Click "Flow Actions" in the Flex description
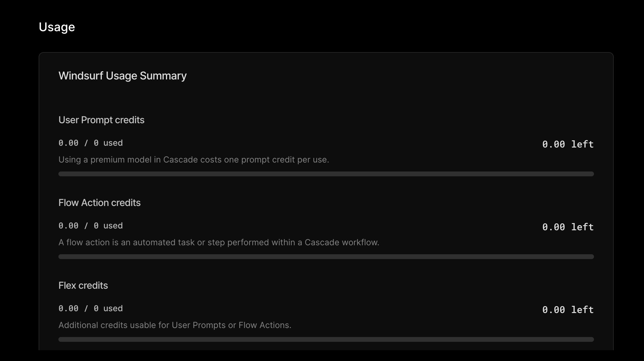The width and height of the screenshot is (644, 361). coord(264,325)
